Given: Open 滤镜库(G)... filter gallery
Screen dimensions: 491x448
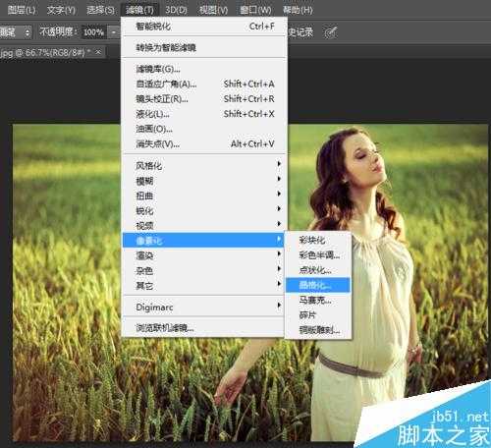Looking at the screenshot, I should click(x=204, y=69).
